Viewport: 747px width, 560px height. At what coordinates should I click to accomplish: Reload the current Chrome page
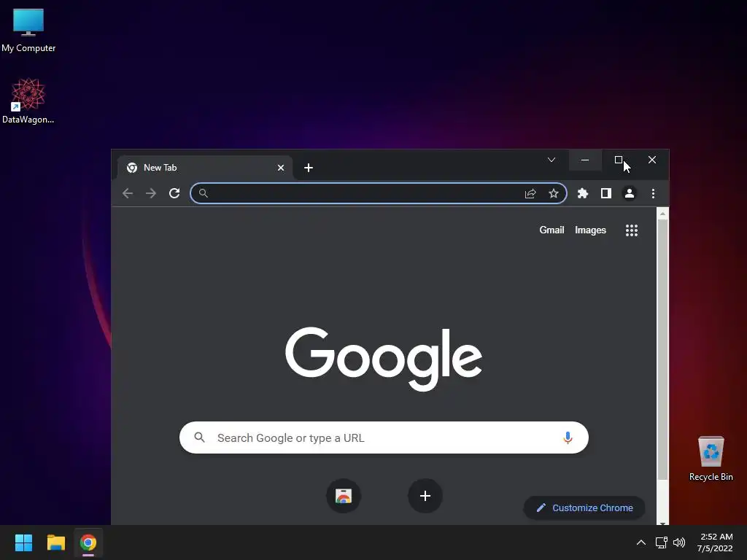[x=174, y=193]
